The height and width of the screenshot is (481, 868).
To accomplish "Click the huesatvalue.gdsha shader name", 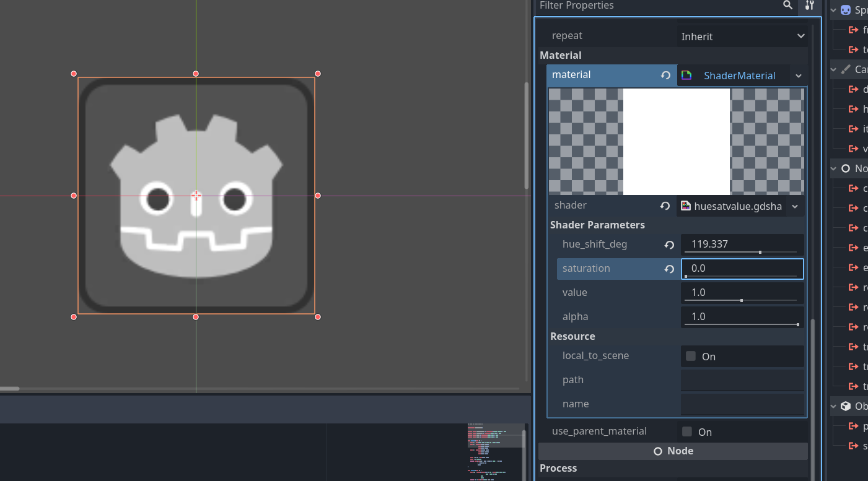I will [x=738, y=206].
